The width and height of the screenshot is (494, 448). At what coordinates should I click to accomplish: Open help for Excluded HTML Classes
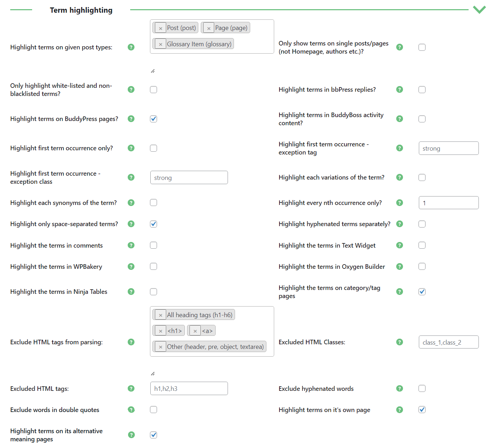(399, 342)
